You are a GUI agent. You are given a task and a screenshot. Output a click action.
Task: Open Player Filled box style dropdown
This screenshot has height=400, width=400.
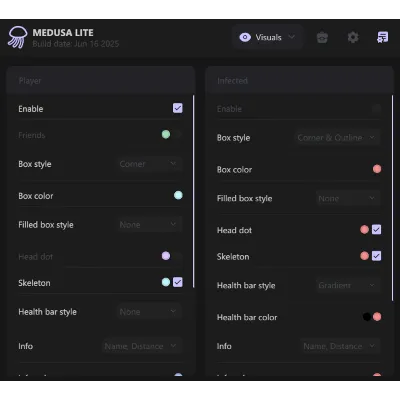click(x=150, y=225)
